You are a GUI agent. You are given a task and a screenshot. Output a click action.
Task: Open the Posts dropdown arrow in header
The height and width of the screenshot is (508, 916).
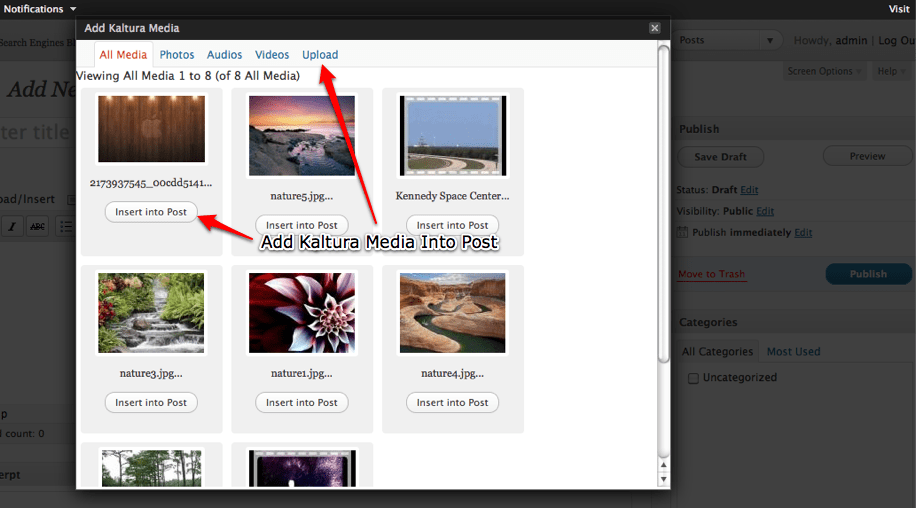click(770, 40)
